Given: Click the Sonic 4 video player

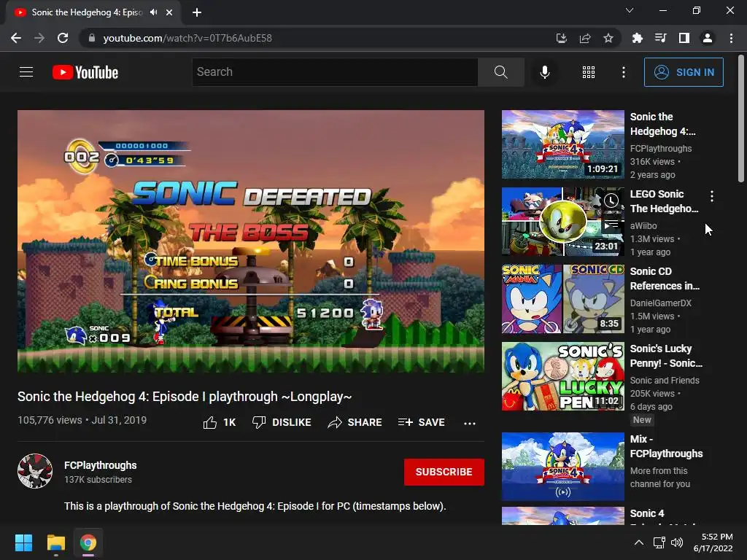Looking at the screenshot, I should tap(251, 241).
